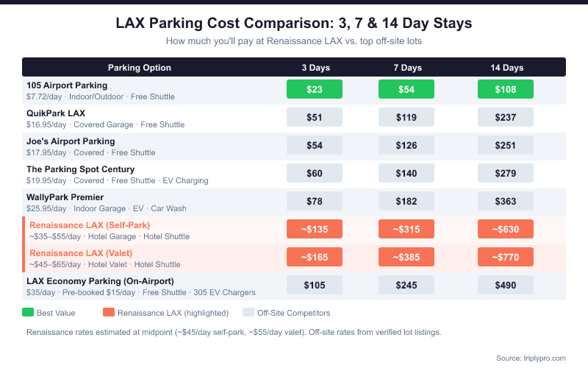Image resolution: width=588 pixels, height=368 pixels.
Task: Click the ~$770 Renaissance Valet price
Action: (506, 257)
